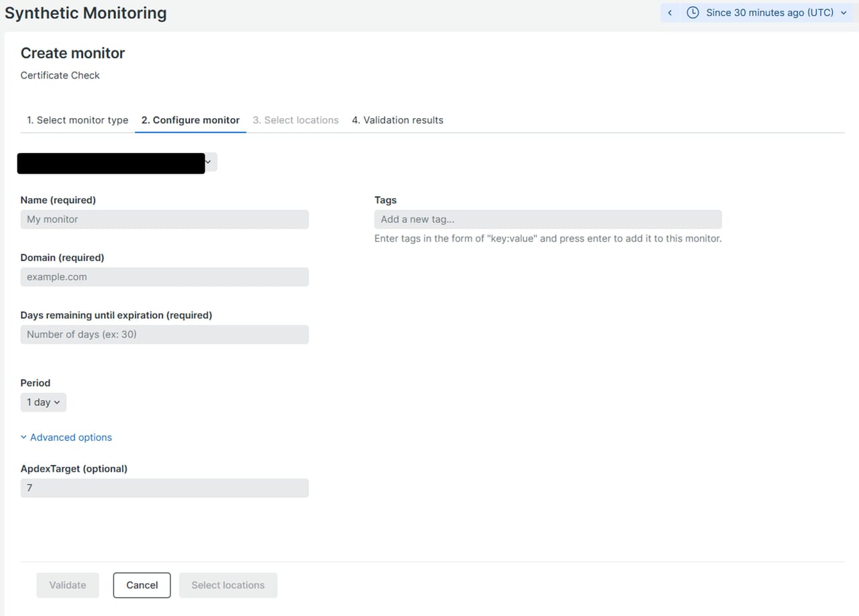The height and width of the screenshot is (616, 859).
Task: Click the 'Add a new tag' field
Action: [548, 219]
